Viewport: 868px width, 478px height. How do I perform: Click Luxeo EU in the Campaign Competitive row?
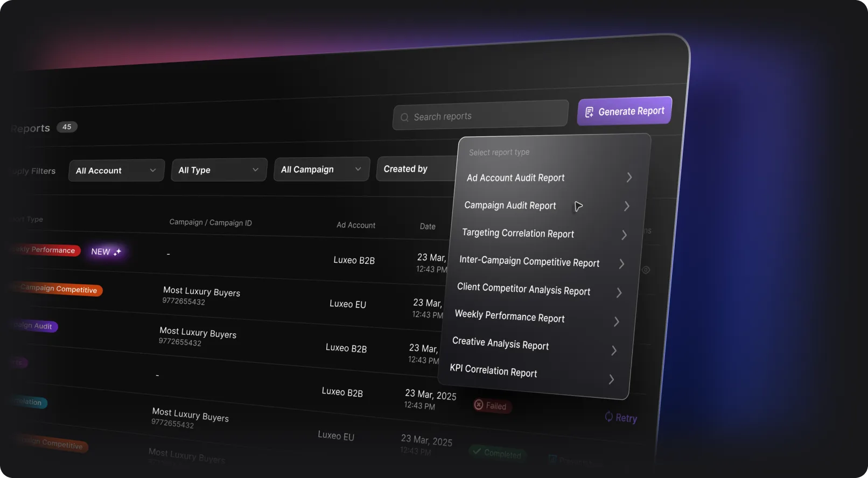click(x=348, y=304)
